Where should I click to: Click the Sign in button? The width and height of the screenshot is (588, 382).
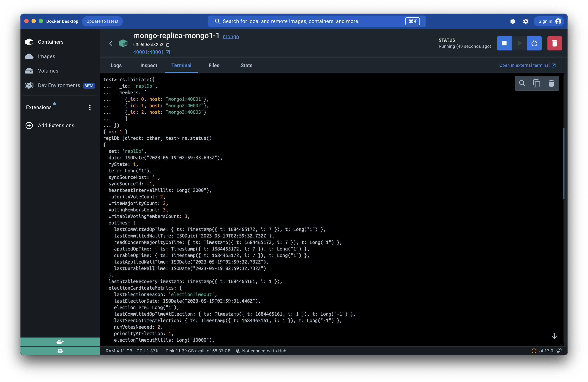tap(549, 22)
